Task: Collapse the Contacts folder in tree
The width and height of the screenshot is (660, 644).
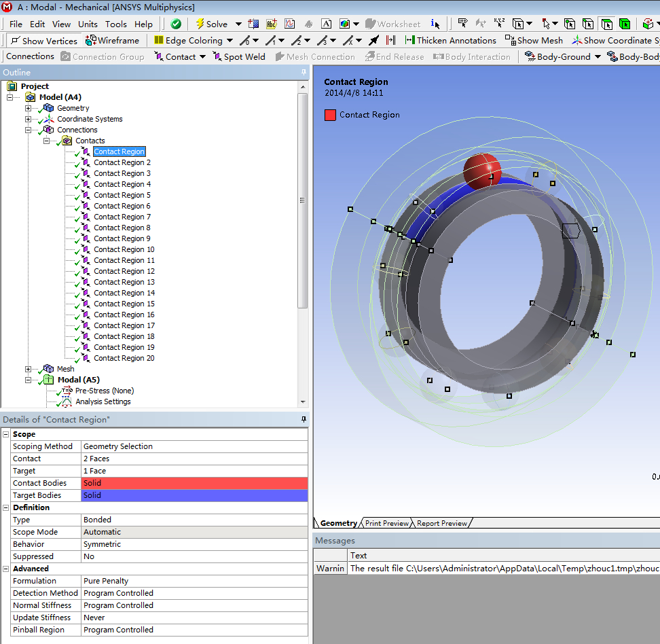Action: pyautogui.click(x=47, y=141)
